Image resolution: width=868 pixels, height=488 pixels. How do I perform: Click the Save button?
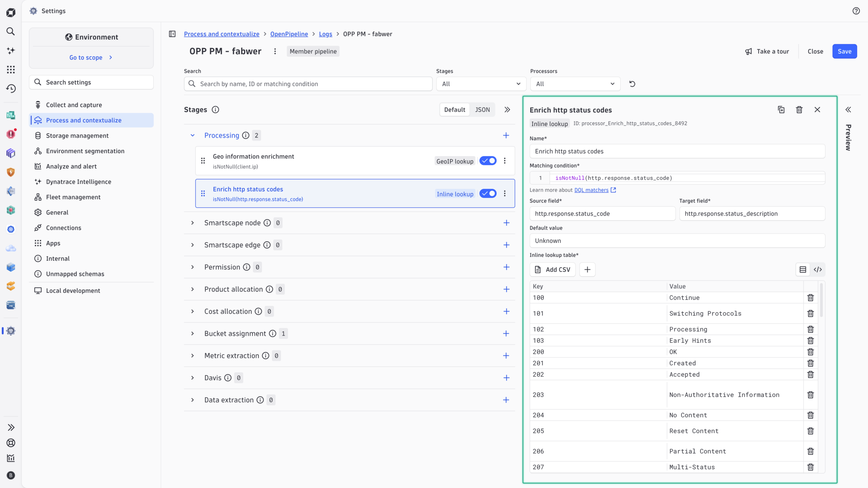pyautogui.click(x=844, y=51)
